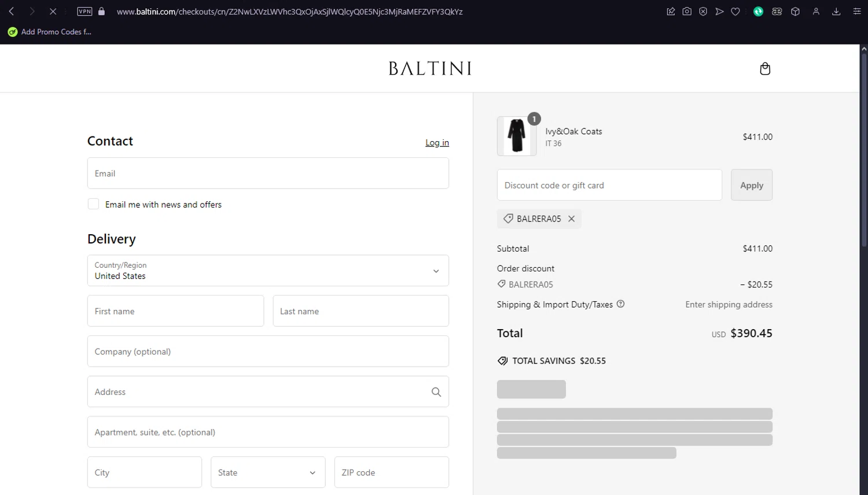
Task: Open the snapshot camera icon in toolbar
Action: 687,11
